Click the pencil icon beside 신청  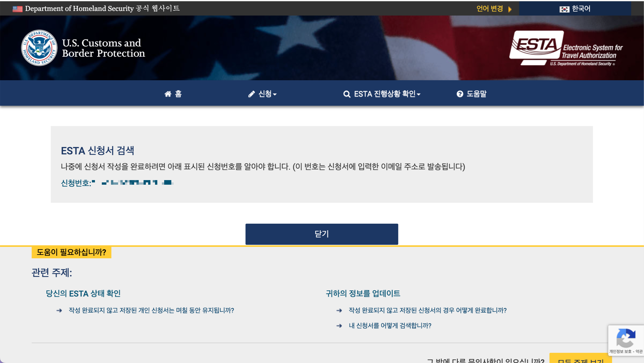[251, 94]
